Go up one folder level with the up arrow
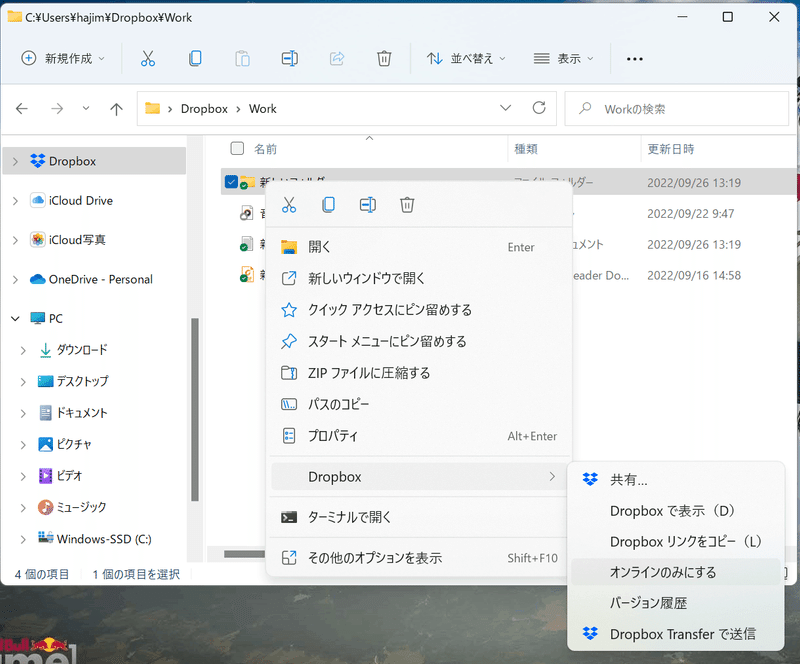The height and width of the screenshot is (664, 800). (116, 109)
